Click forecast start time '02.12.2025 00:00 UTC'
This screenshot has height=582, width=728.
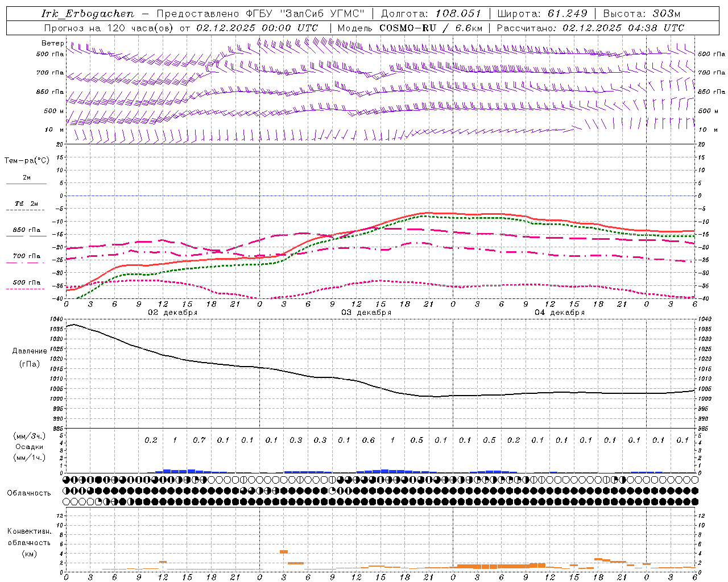click(x=257, y=28)
